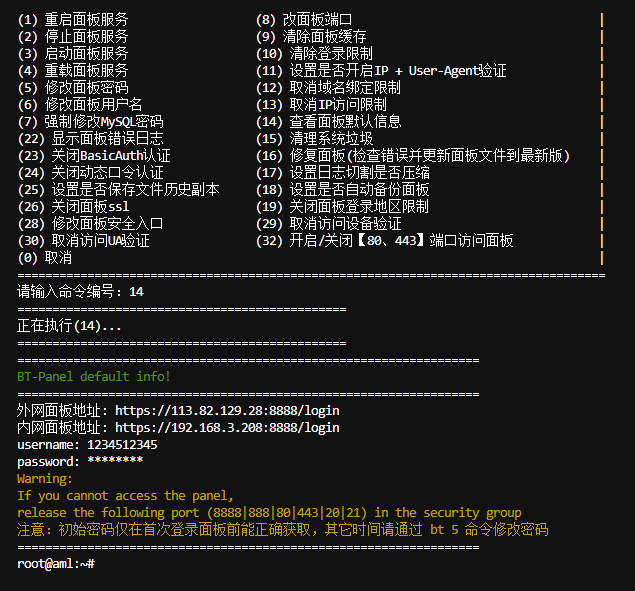Click menu line (0) 取消
This screenshot has width=635, height=591.
pyautogui.click(x=45, y=258)
